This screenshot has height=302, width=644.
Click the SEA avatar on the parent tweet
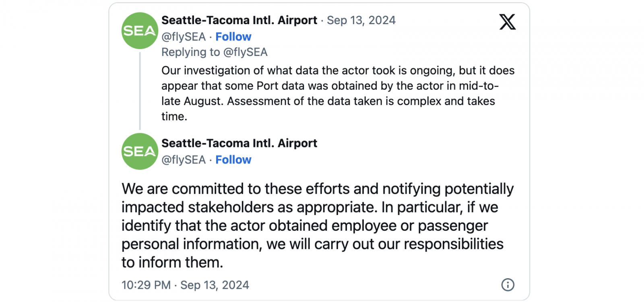140,31
